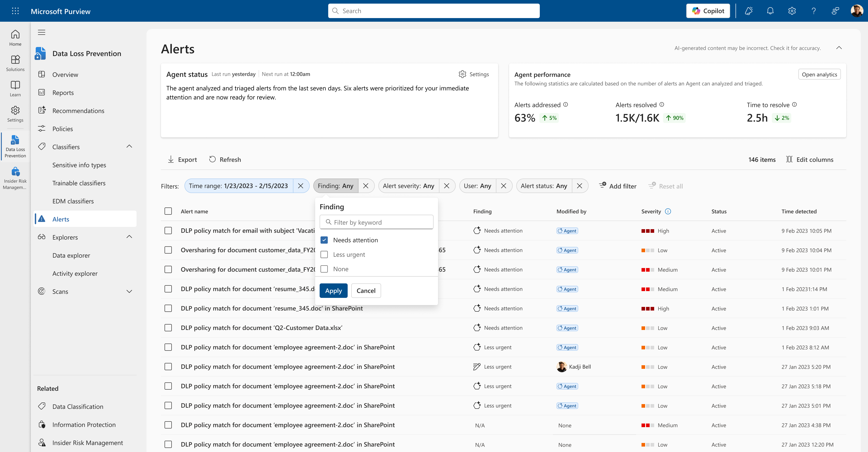Viewport: 868px width, 452px height.
Task: Open the Policies page
Action: (63, 129)
